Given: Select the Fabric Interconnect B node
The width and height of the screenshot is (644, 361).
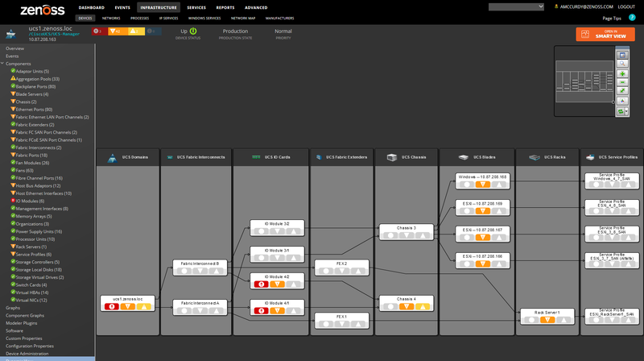Looking at the screenshot, I should 200,268.
